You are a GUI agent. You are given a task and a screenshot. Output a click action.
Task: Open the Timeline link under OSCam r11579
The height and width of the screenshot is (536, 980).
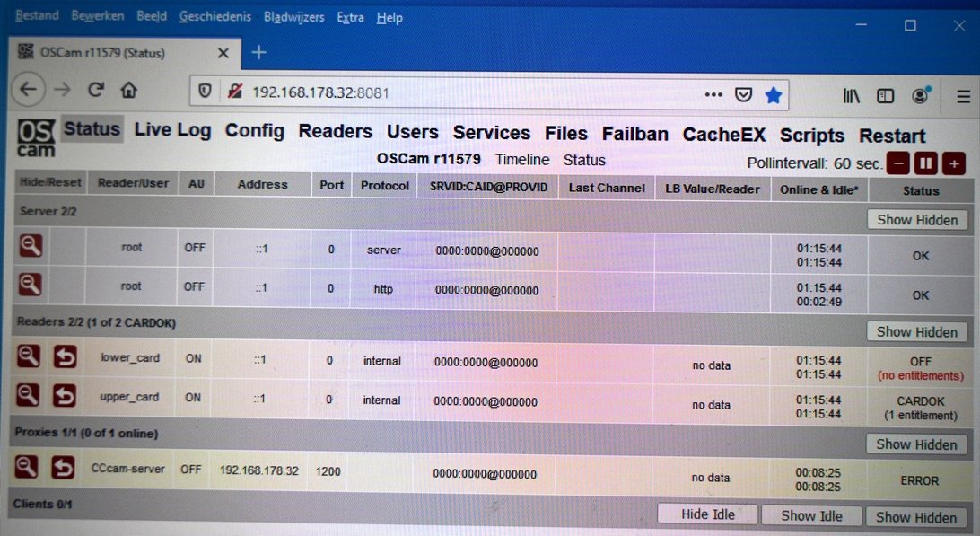[x=522, y=160]
